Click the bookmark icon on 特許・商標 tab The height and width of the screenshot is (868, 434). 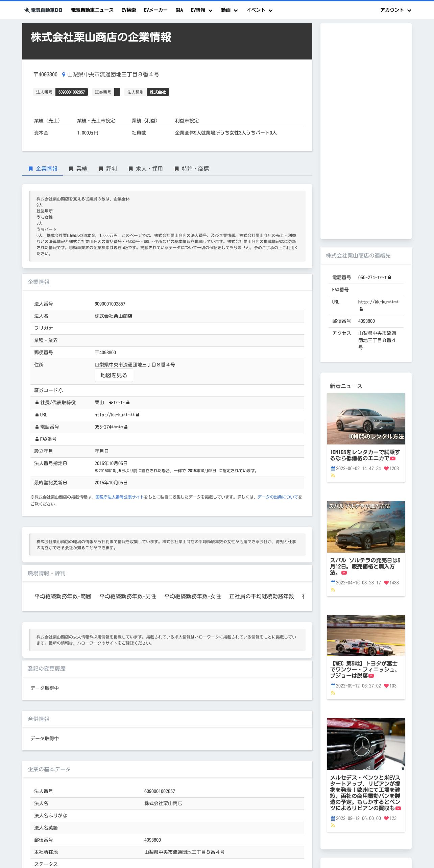click(x=177, y=169)
